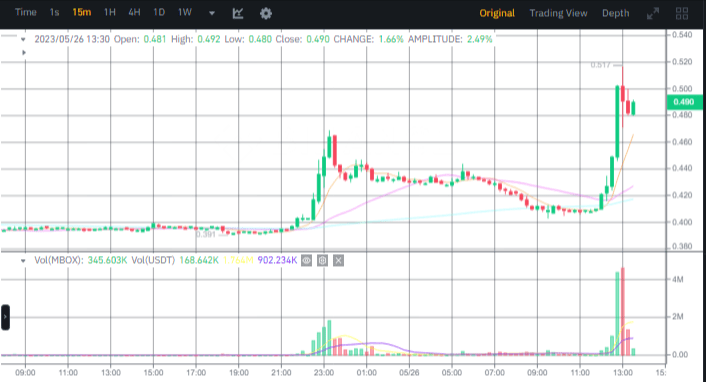Viewport: 706px width, 382px height.
Task: Collapse the OHLC info row arrow
Action: click(23, 40)
